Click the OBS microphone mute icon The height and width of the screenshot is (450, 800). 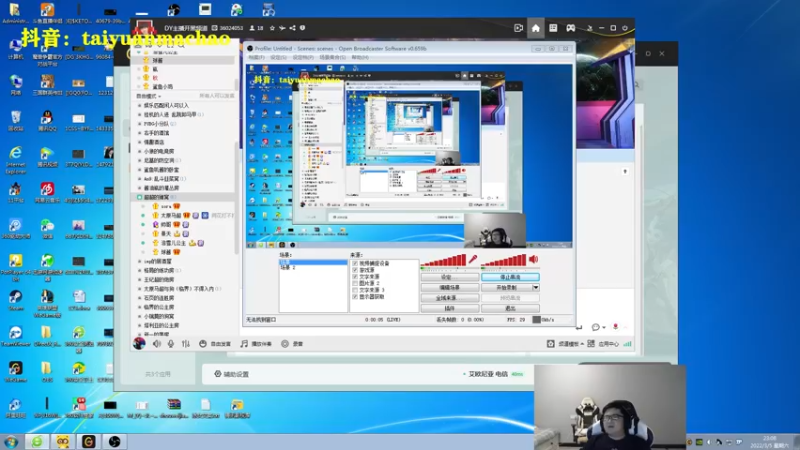[x=473, y=259]
